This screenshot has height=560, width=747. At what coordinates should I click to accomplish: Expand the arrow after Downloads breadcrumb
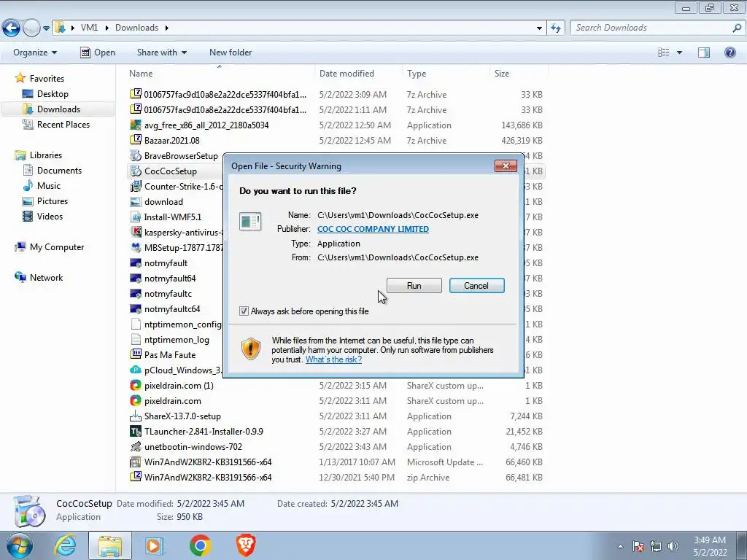click(x=167, y=28)
